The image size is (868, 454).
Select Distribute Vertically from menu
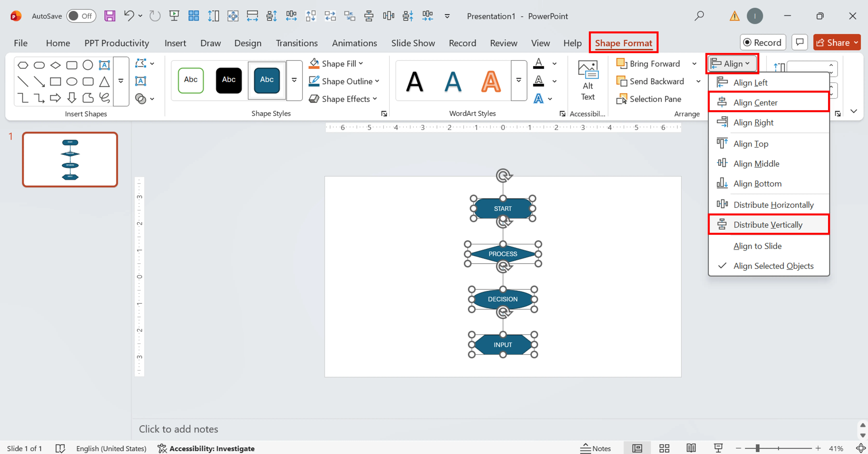769,225
